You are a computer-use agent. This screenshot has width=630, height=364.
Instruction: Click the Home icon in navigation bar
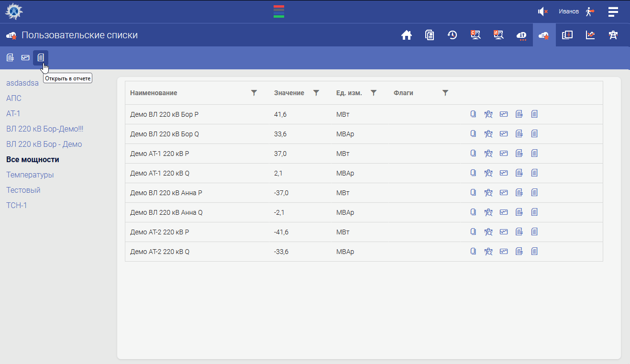pos(407,35)
